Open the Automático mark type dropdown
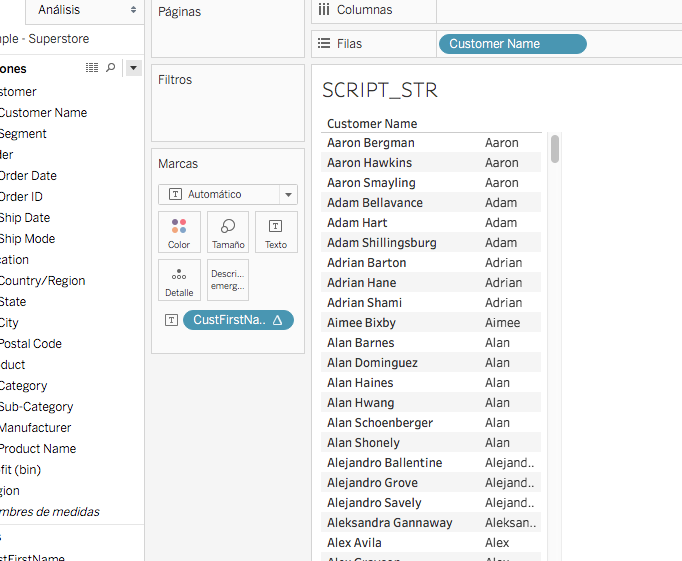The height and width of the screenshot is (561, 682). click(228, 194)
